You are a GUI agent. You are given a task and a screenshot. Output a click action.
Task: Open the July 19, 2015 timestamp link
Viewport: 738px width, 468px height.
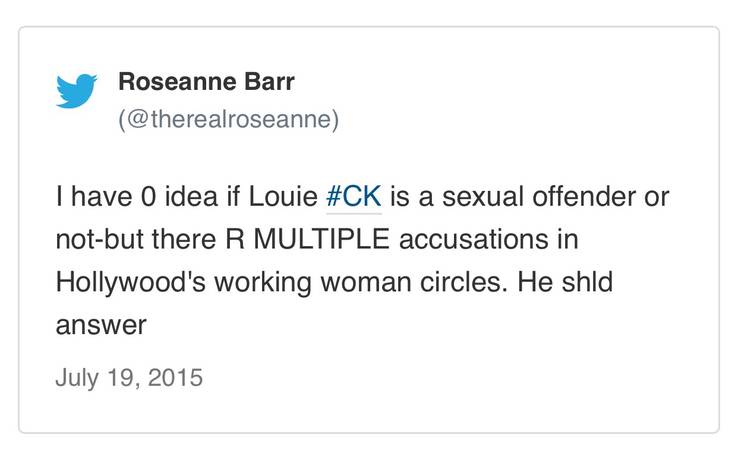[x=129, y=378]
